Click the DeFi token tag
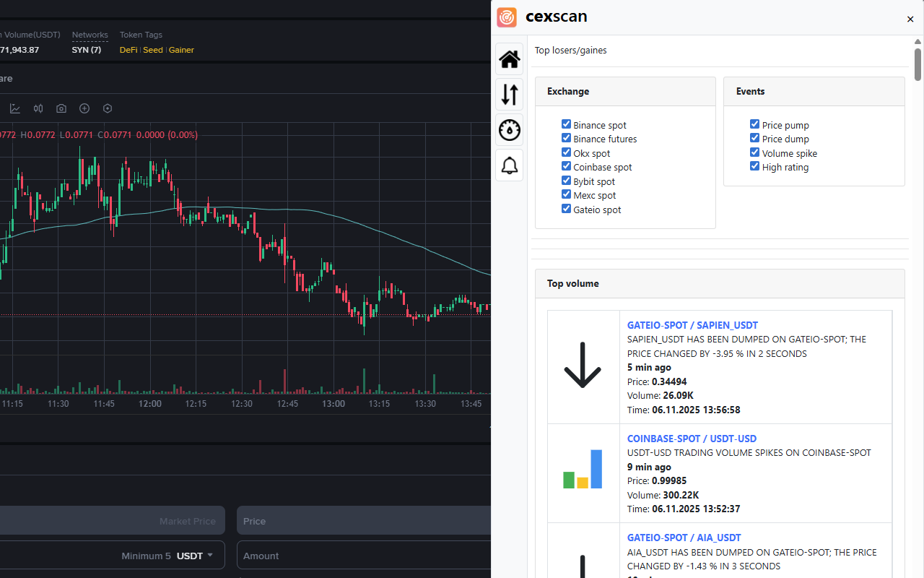The height and width of the screenshot is (578, 924). [x=128, y=50]
